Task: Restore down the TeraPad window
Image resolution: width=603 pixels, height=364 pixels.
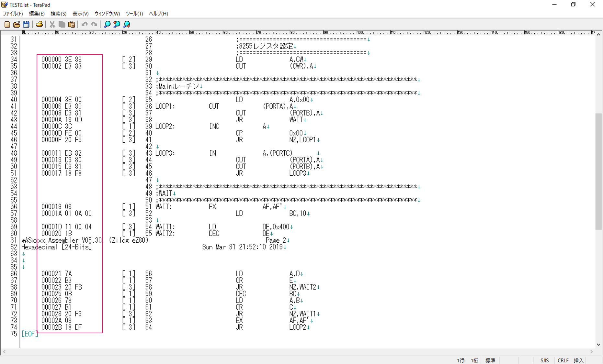Action: coord(573,5)
